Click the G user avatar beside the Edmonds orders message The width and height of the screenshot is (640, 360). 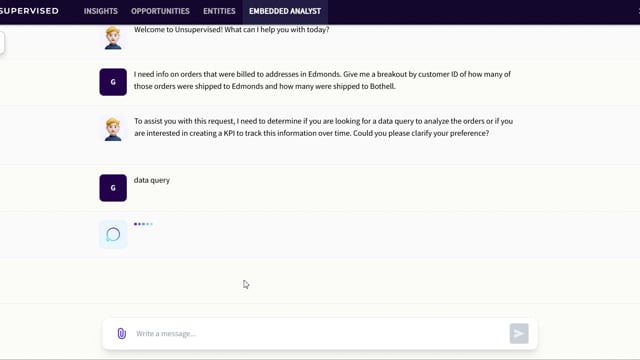(113, 82)
